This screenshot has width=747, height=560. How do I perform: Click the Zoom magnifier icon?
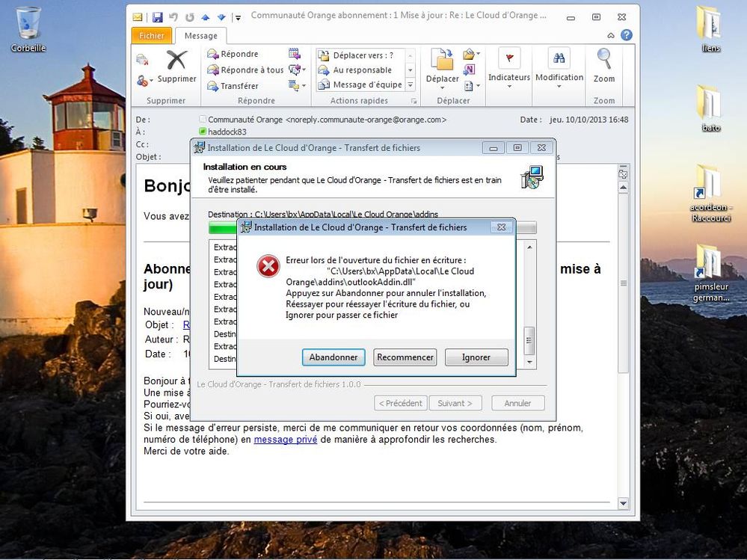[x=604, y=65]
